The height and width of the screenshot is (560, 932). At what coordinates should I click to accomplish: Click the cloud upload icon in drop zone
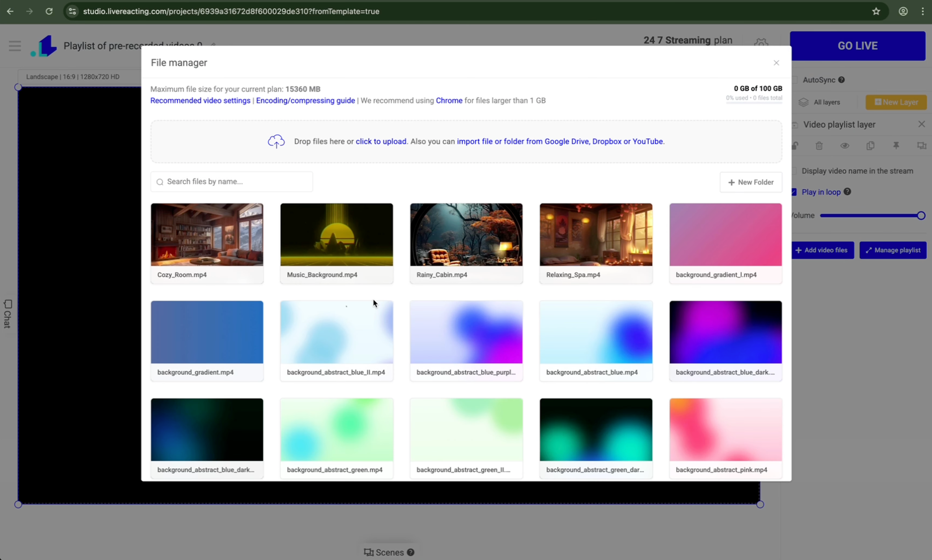[276, 141]
